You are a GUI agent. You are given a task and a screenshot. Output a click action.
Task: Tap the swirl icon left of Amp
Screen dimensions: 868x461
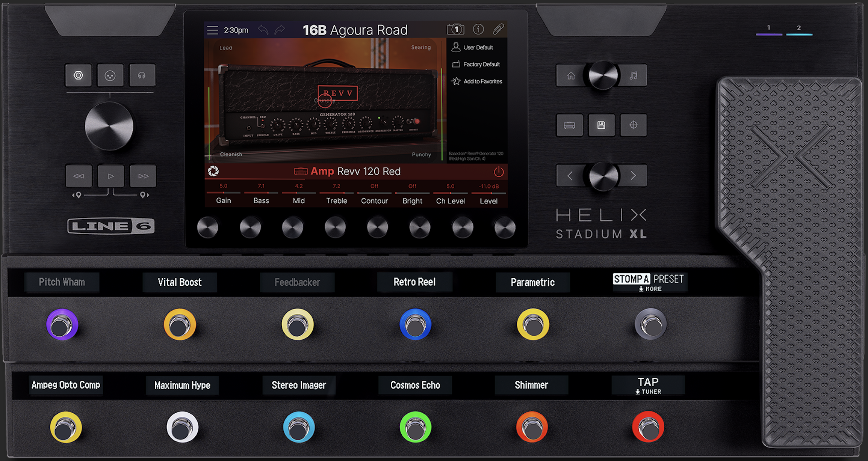click(213, 171)
